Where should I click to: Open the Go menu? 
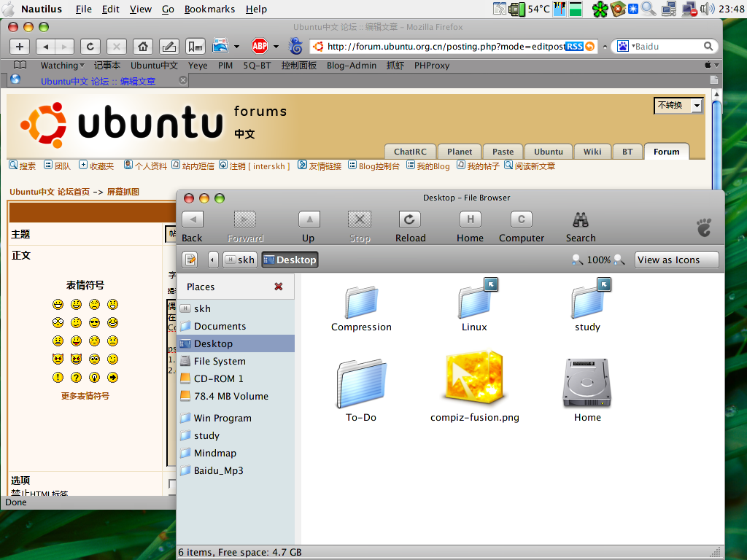coord(168,9)
